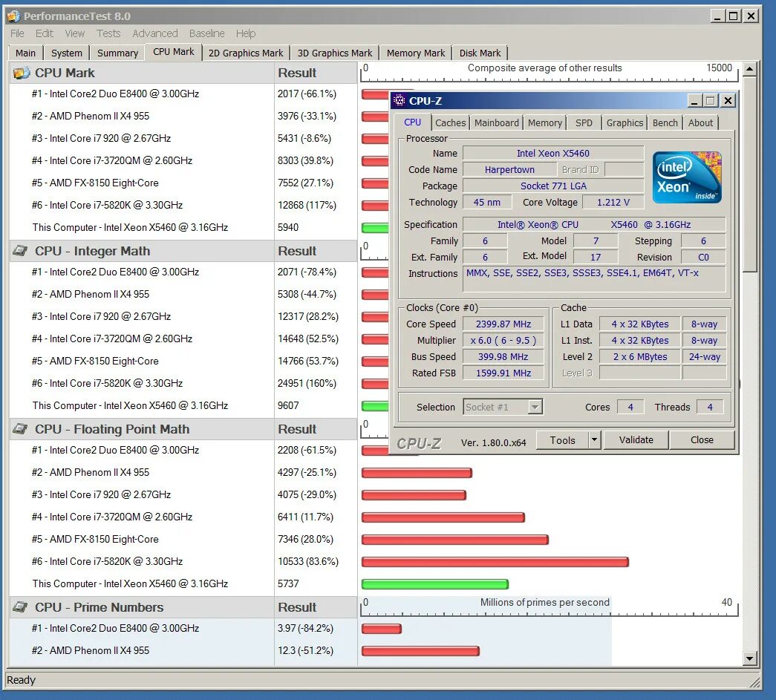Screen dimensions: 776x700
Task: Click the Code Name field Harpertown
Action: [509, 170]
